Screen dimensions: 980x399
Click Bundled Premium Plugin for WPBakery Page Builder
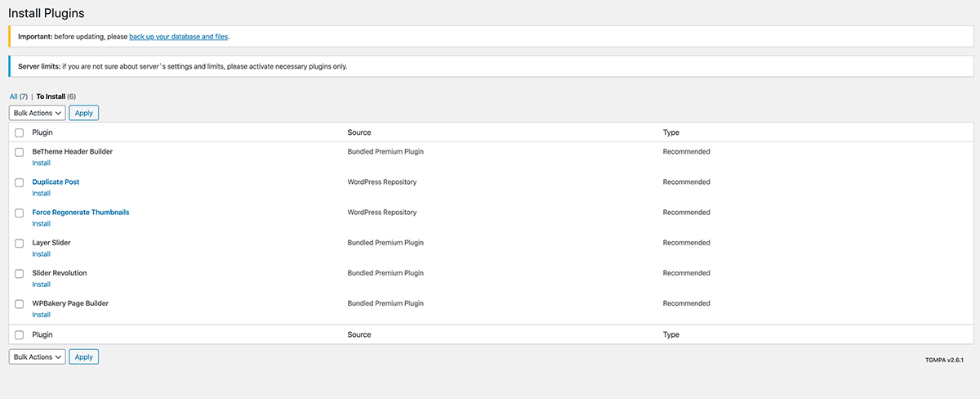click(385, 303)
